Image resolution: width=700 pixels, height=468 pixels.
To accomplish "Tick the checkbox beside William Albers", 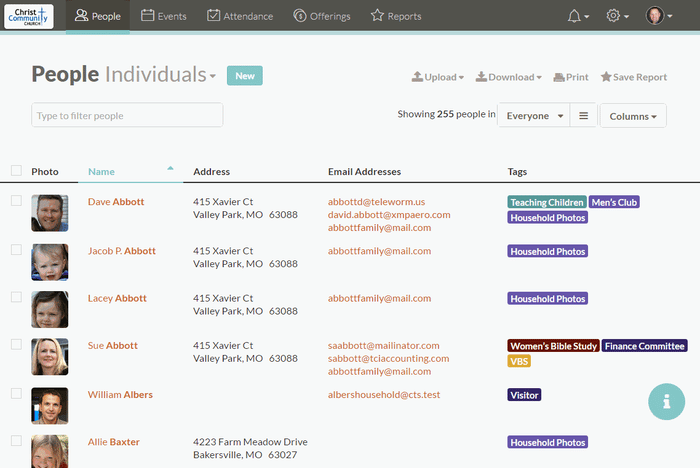I will (x=16, y=394).
